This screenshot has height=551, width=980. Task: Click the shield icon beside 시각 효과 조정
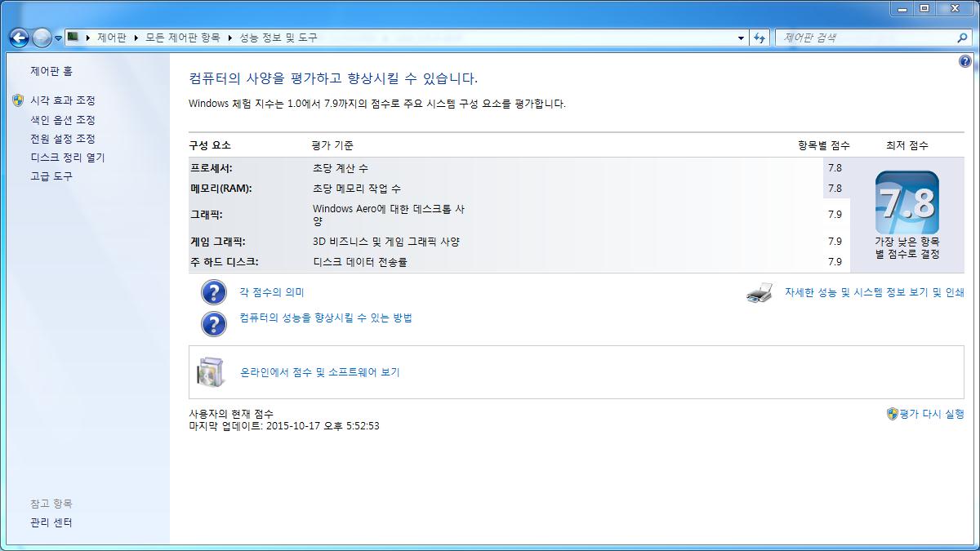click(x=18, y=100)
